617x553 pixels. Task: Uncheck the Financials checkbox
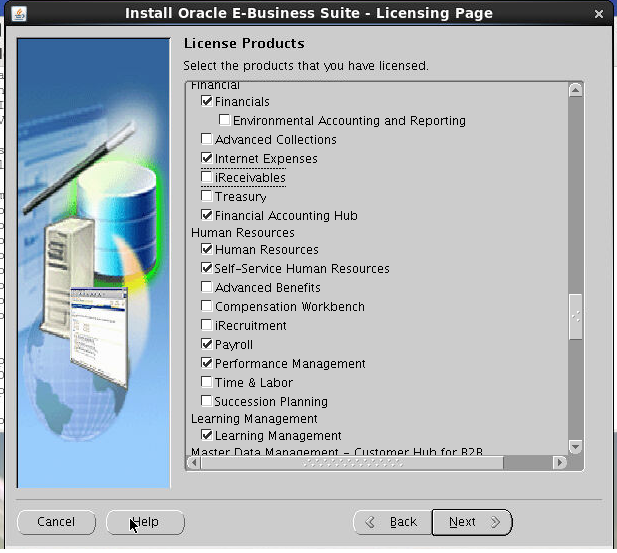[207, 101]
